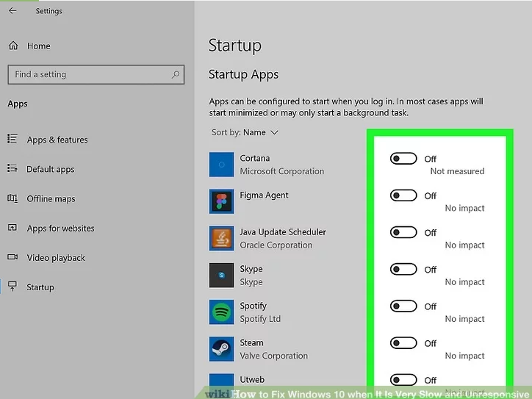Turn on Steam startup toggle
The height and width of the screenshot is (399, 532).
403,343
